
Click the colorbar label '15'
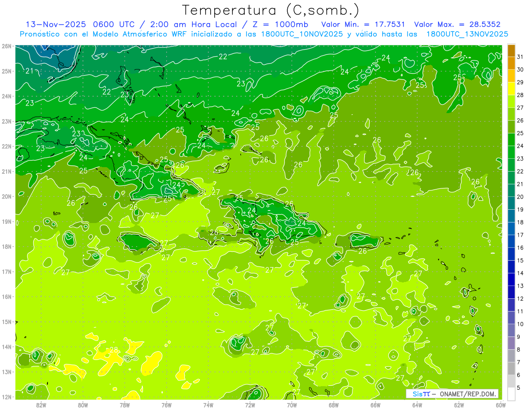point(521,261)
